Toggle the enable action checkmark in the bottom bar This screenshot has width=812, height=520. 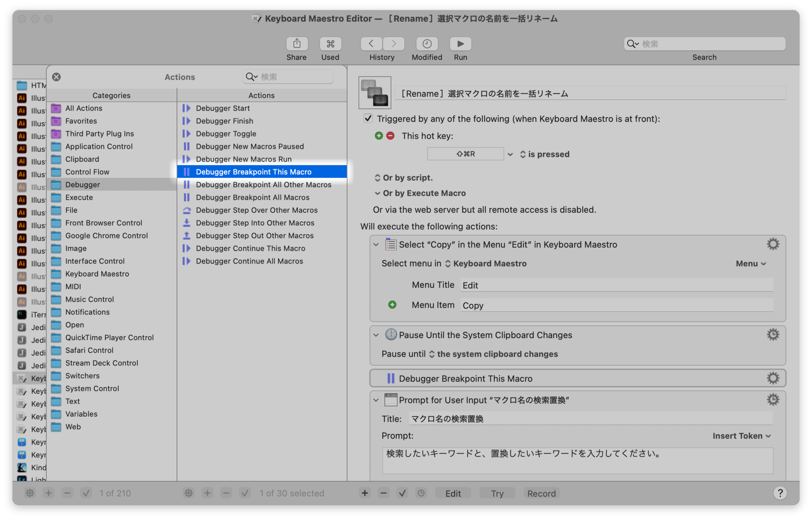click(x=402, y=493)
